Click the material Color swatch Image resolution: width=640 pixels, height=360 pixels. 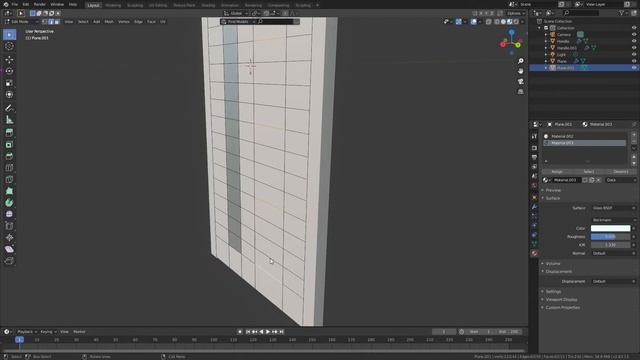[610, 229]
